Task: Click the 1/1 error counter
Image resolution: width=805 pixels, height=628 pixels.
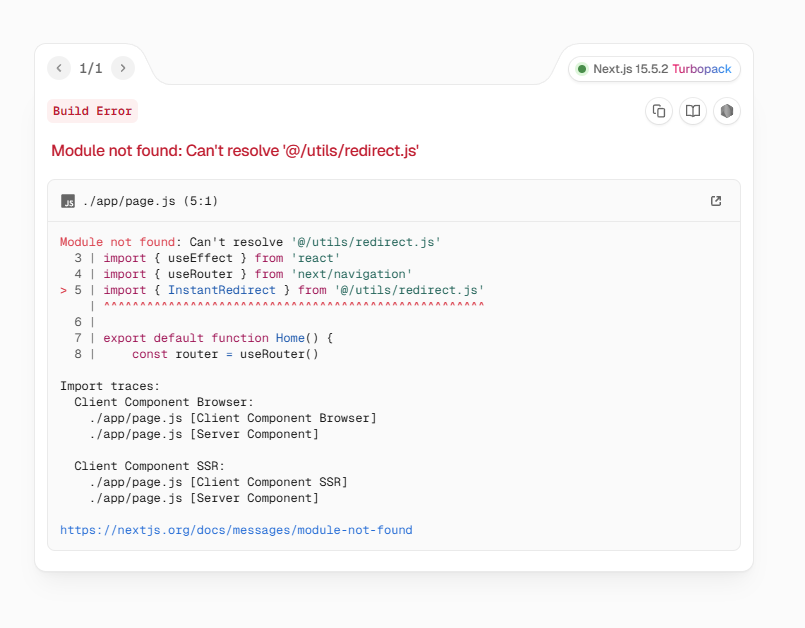Action: pyautogui.click(x=91, y=68)
